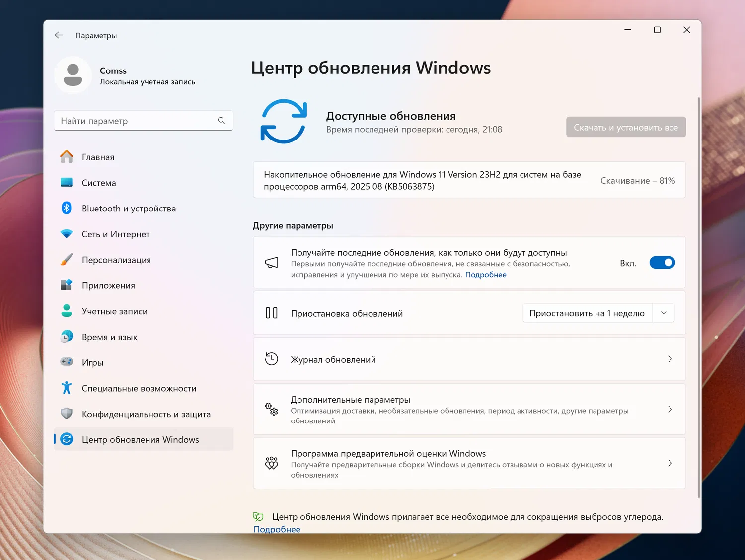
Task: Click the pause icon beside Приостановка обновлений
Action: (272, 313)
